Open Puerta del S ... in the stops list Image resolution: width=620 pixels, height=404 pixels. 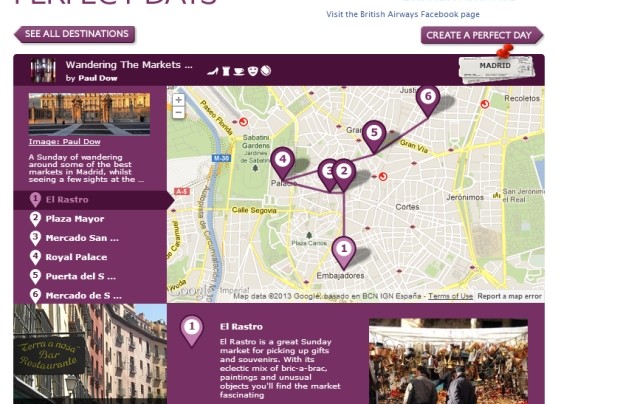[x=90, y=276]
